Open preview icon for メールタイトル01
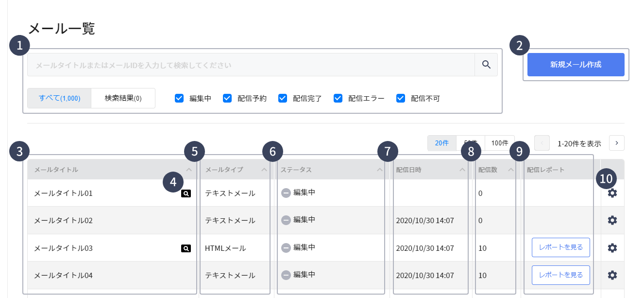The width and height of the screenshot is (644, 298). coord(186,193)
